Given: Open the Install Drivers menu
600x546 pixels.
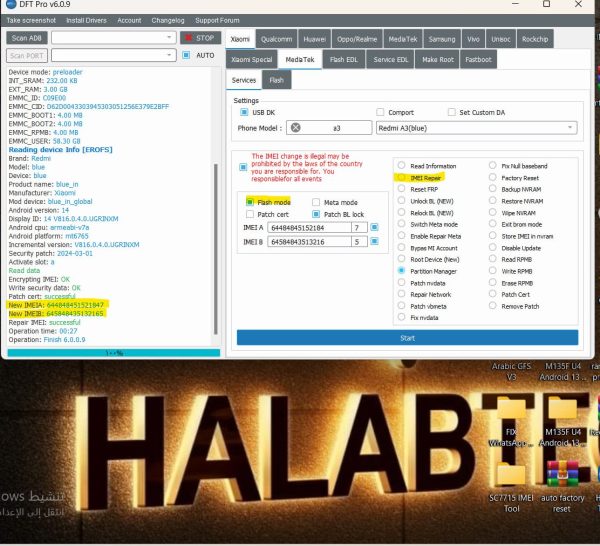Looking at the screenshot, I should [x=86, y=20].
